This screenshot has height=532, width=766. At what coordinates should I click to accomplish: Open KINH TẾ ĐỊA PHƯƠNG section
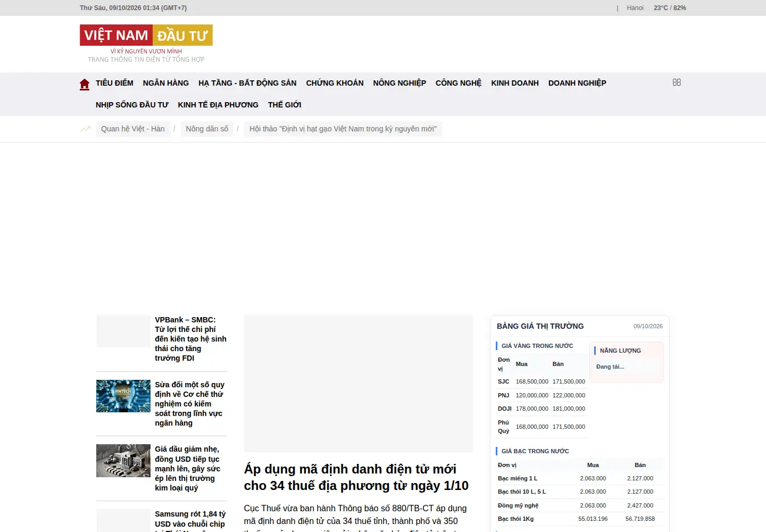pos(218,105)
